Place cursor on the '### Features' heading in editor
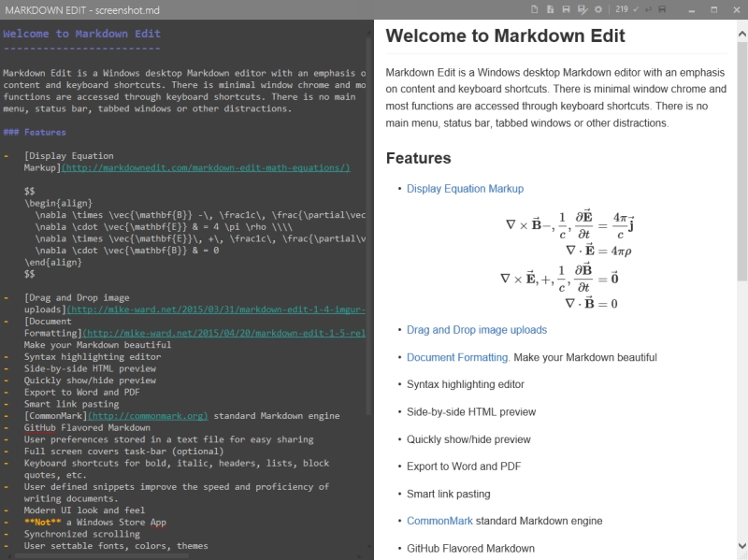Image resolution: width=748 pixels, height=560 pixels. pos(35,132)
